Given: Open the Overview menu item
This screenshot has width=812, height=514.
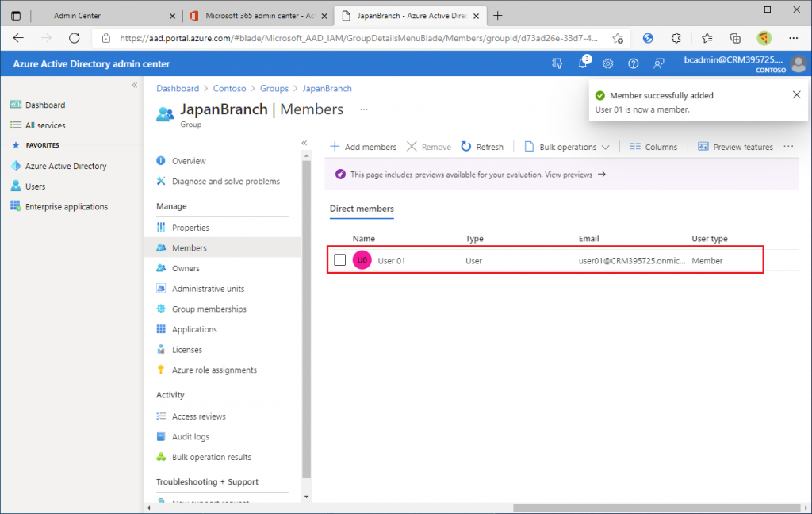Looking at the screenshot, I should point(189,161).
